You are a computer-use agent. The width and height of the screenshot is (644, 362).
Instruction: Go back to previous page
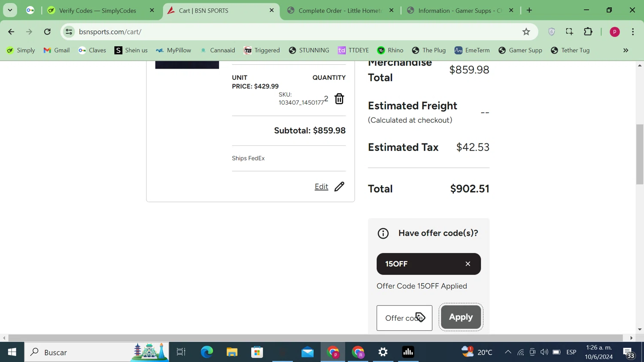(11, 32)
